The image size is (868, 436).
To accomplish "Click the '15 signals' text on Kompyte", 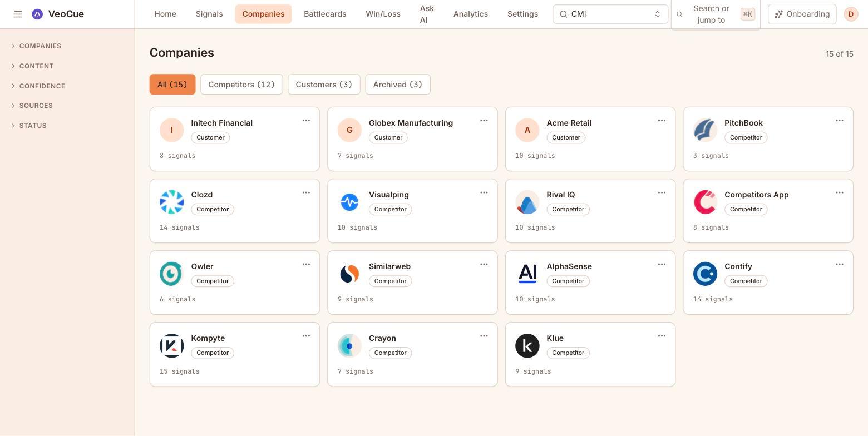I will [179, 371].
